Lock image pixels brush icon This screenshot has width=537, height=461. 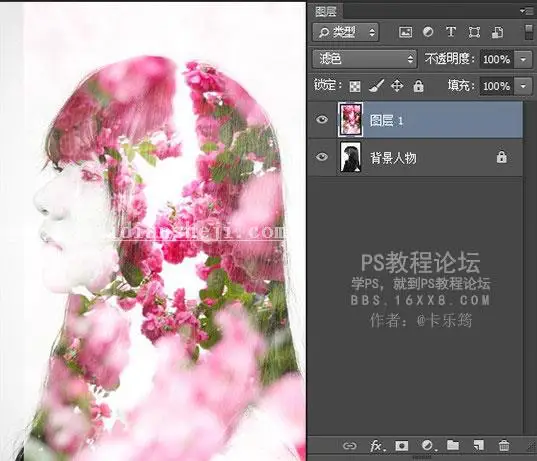376,86
